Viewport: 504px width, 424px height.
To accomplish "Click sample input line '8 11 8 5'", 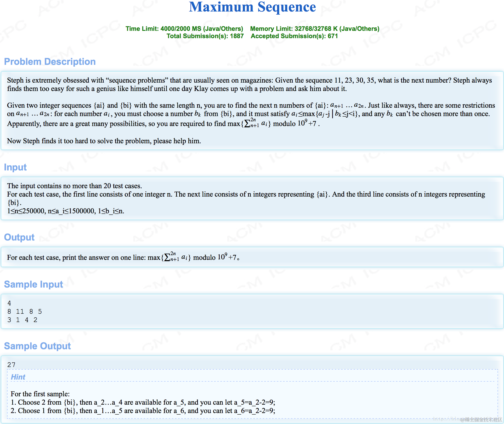I will [x=25, y=312].
